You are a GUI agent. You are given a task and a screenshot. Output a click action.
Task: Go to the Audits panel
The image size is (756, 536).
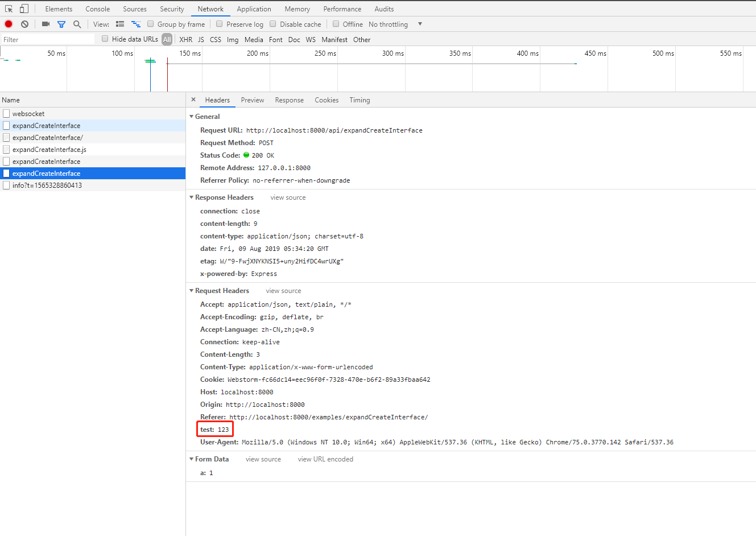point(384,9)
